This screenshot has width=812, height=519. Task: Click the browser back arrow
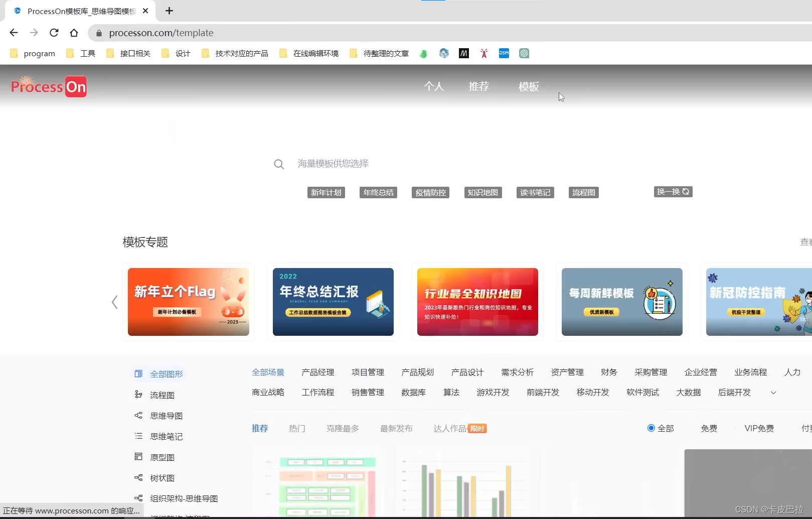pyautogui.click(x=14, y=33)
